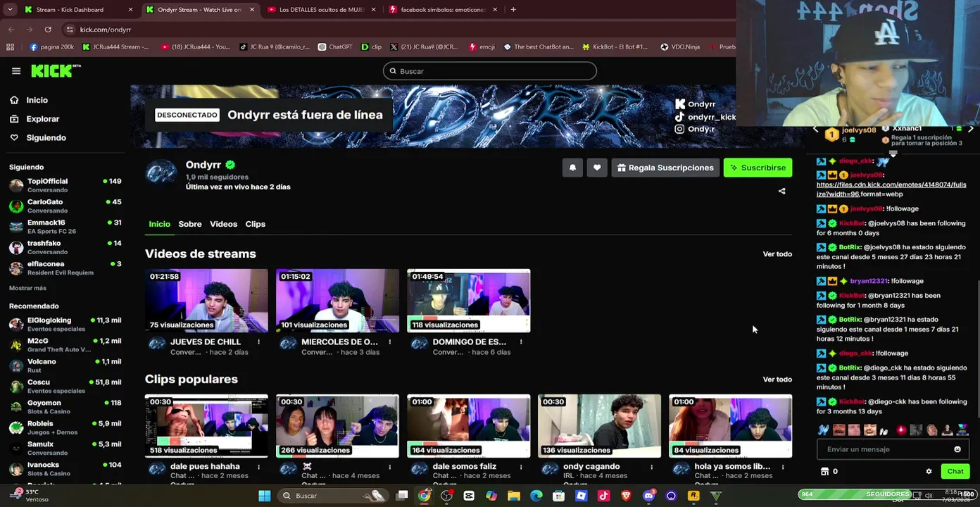Open TopiOfficial channel in Siguiendo list
Viewport: 980px width, 507px height.
(x=65, y=185)
